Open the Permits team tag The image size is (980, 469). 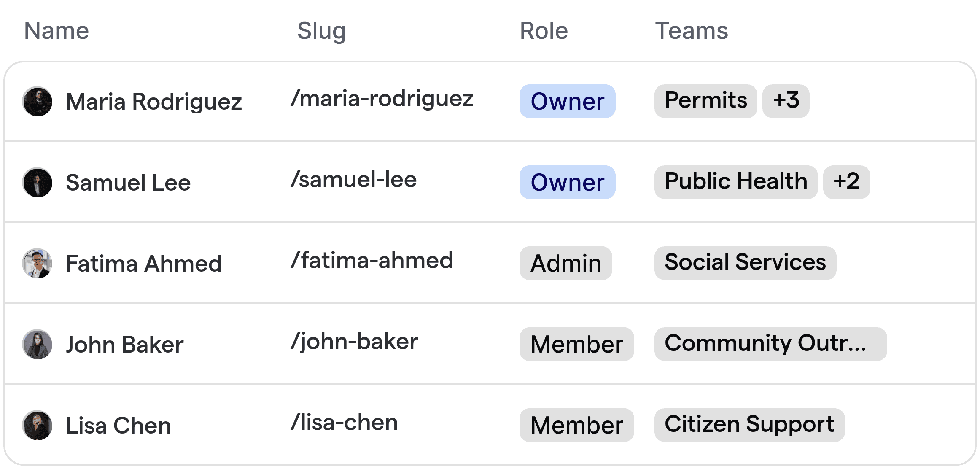pyautogui.click(x=705, y=100)
